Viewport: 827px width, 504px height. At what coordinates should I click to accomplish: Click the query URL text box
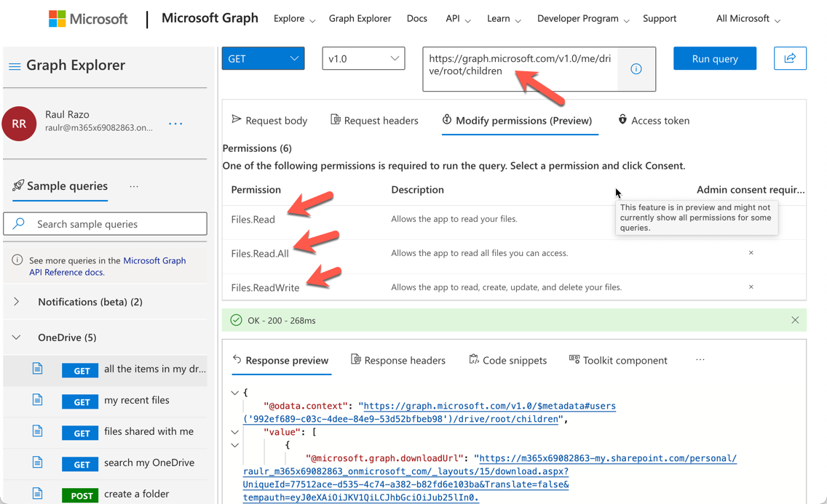520,69
